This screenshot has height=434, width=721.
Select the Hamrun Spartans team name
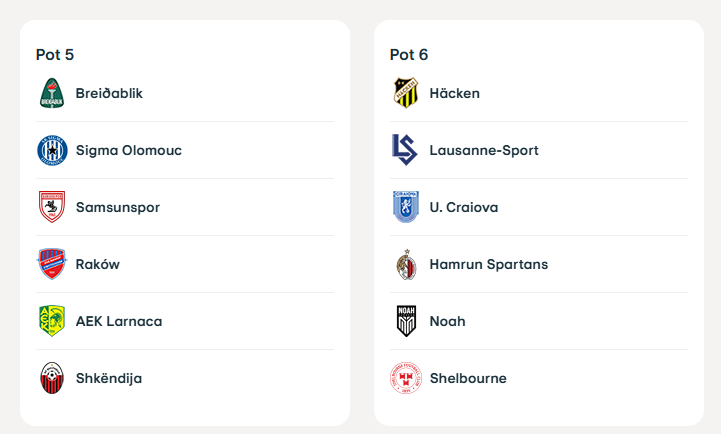click(x=488, y=264)
